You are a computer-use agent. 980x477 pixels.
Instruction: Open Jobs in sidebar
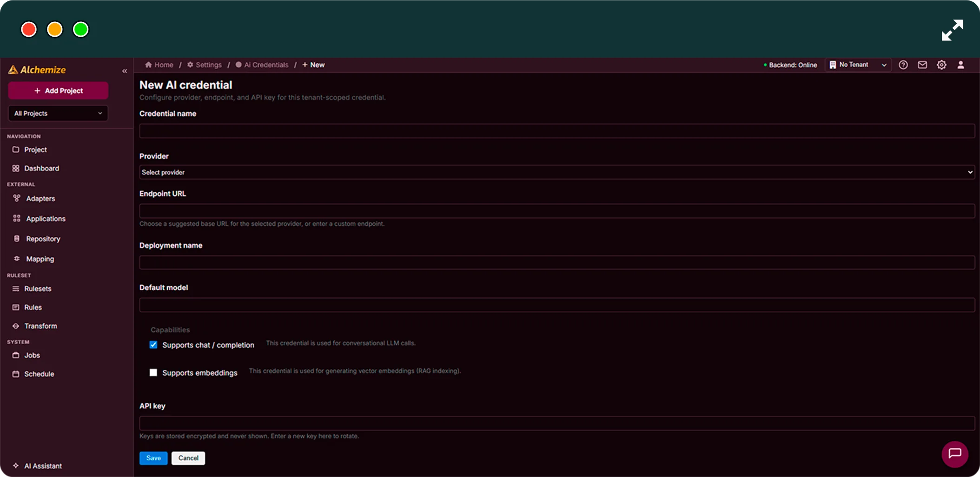32,355
